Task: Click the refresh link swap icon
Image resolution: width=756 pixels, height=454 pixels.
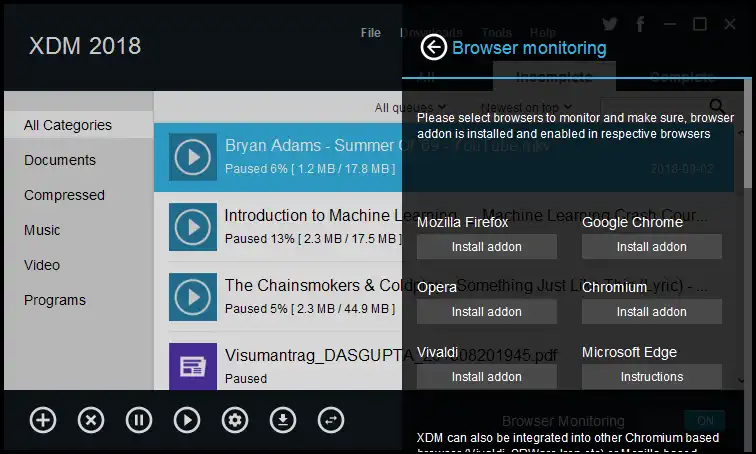Action: coord(331,420)
